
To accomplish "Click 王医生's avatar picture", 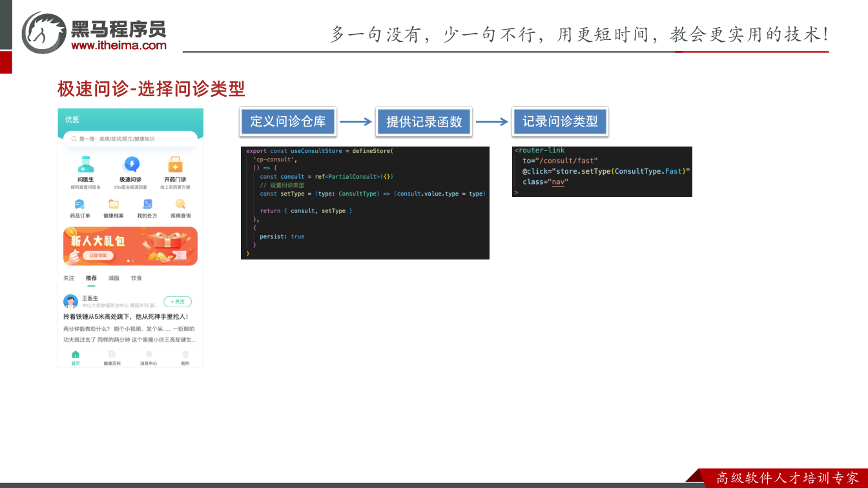I will coord(70,301).
